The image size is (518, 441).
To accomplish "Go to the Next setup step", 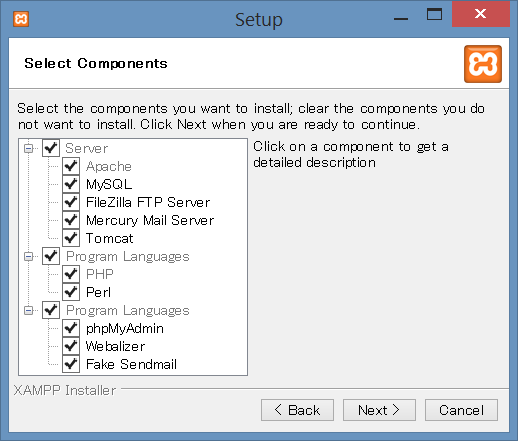I will pyautogui.click(x=379, y=410).
